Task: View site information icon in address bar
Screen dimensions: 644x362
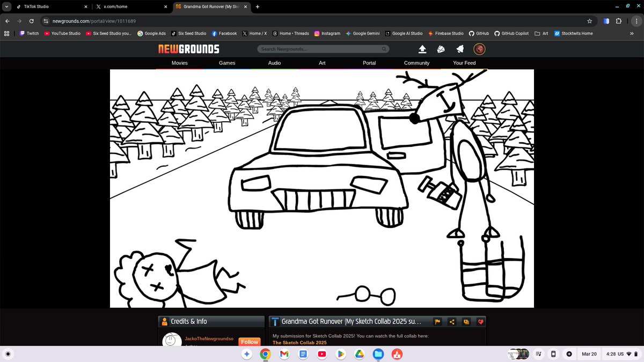Action: [46, 21]
